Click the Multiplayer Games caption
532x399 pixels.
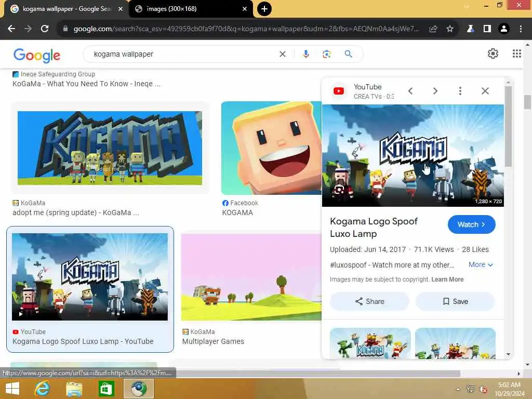coord(213,341)
